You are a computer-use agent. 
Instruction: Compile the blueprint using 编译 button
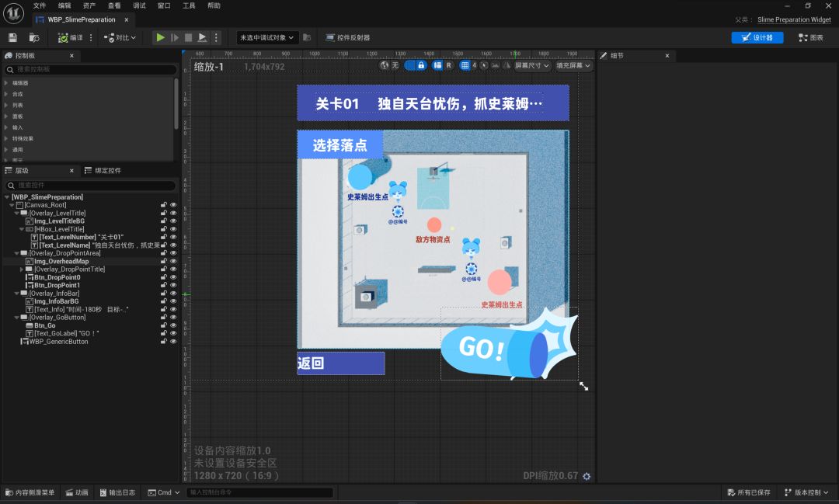pyautogui.click(x=70, y=37)
